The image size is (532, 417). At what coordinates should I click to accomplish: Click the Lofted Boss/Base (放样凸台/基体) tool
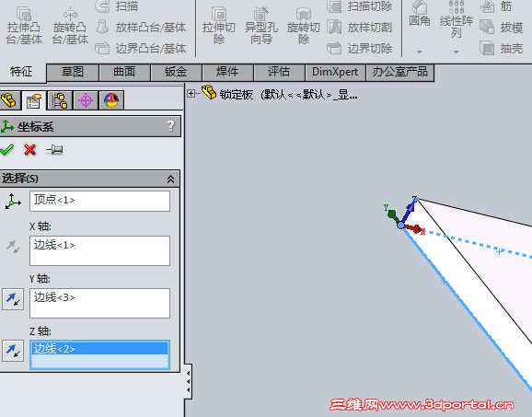click(141, 27)
